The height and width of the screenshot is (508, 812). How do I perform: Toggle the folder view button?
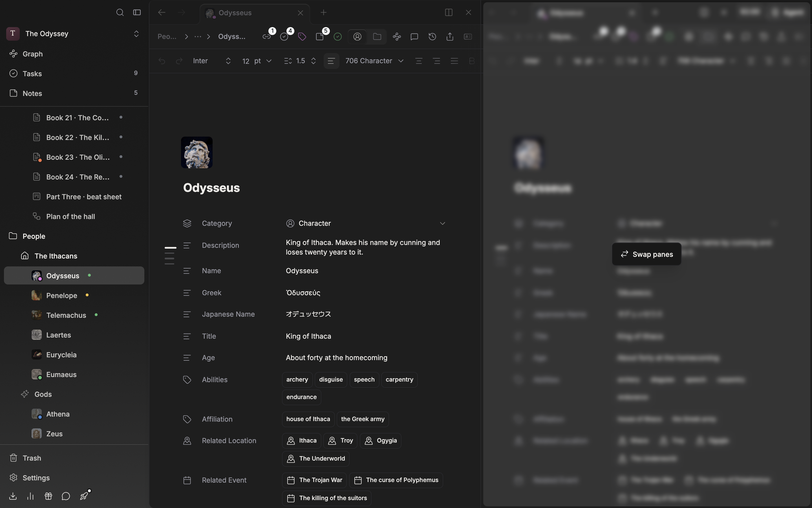[377, 37]
